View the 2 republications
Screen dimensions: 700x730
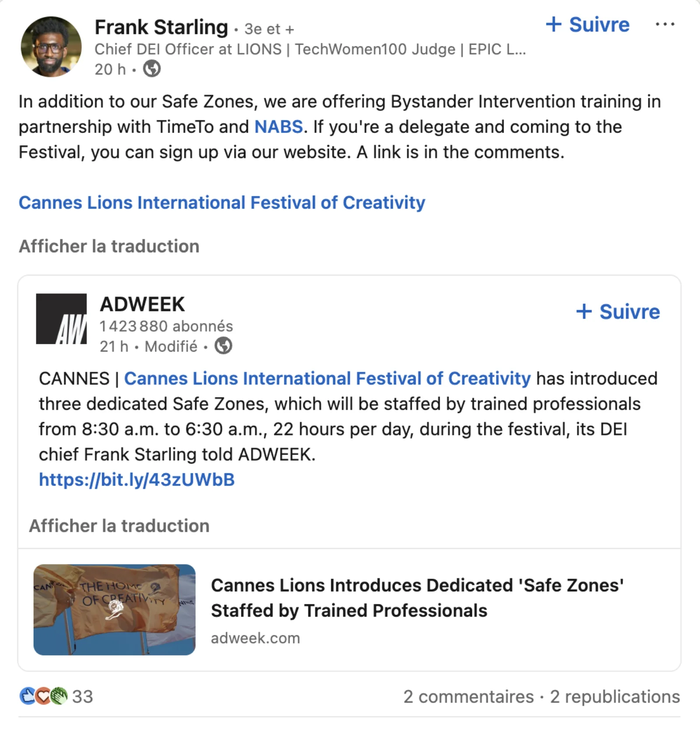[x=615, y=697]
